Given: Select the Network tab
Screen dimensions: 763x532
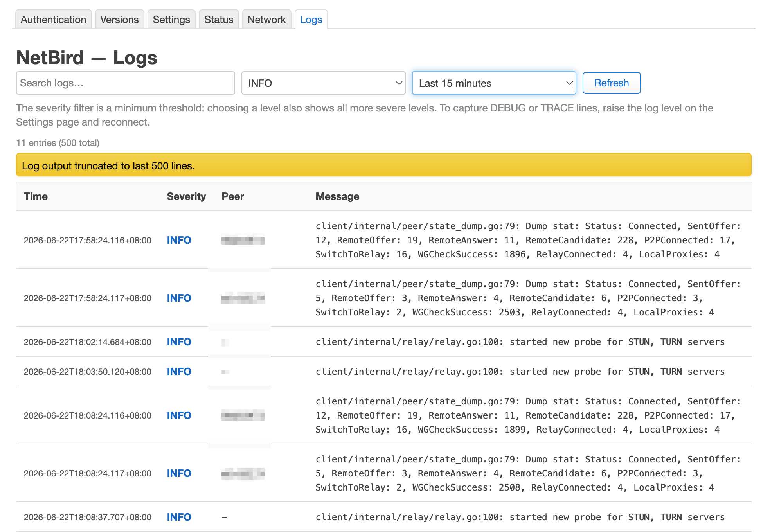Looking at the screenshot, I should click(266, 20).
